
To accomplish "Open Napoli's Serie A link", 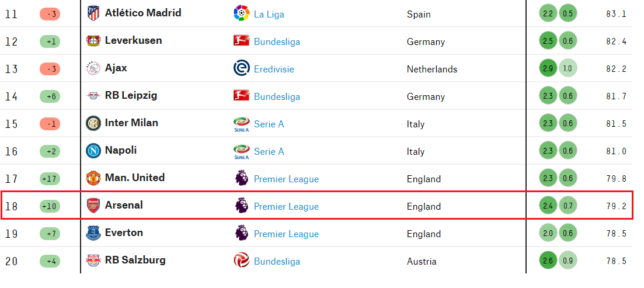I will [x=269, y=152].
